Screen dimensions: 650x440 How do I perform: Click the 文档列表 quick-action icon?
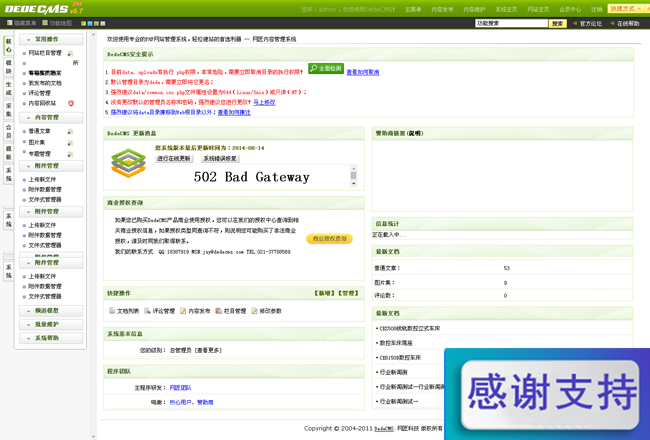pos(112,311)
